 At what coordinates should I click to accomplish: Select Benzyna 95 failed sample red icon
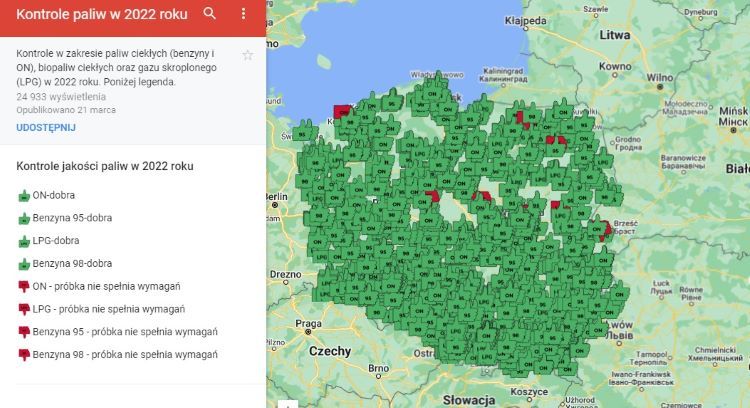click(x=24, y=332)
